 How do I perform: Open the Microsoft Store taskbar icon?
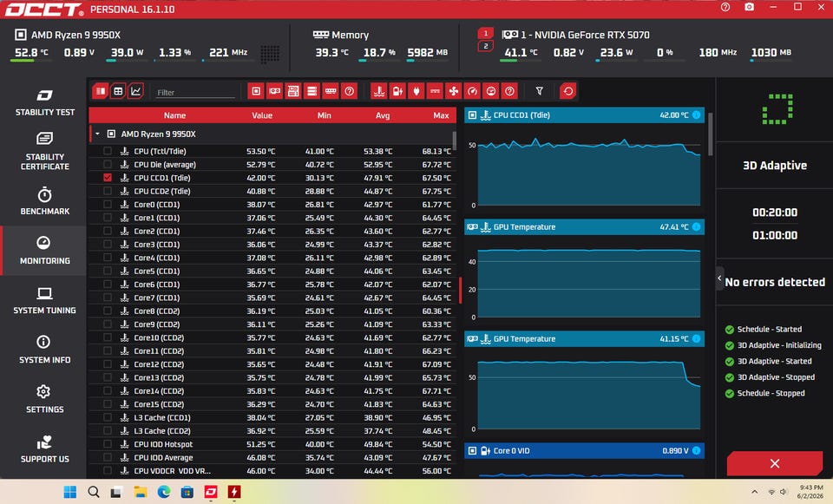click(x=187, y=492)
